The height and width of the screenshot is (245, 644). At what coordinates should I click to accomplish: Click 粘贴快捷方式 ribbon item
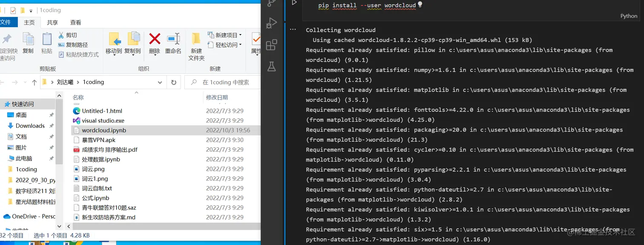(78, 55)
